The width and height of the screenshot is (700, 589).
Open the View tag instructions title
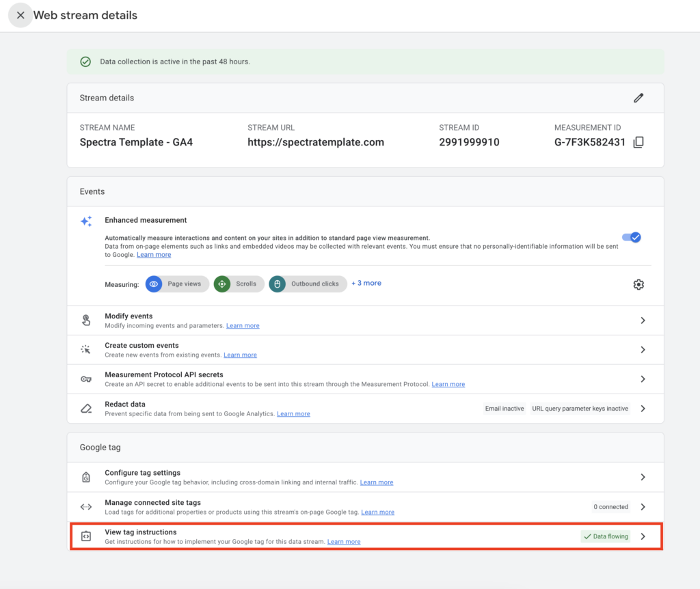[141, 532]
